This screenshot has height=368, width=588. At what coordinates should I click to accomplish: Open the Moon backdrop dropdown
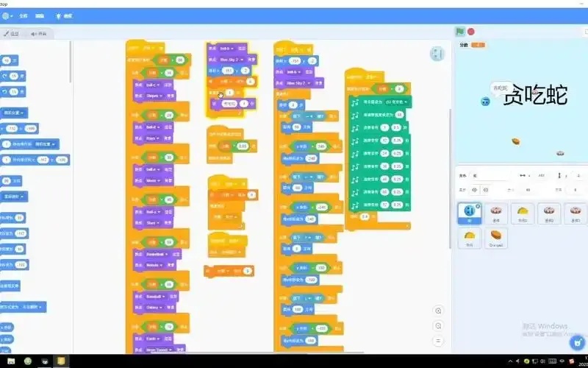(x=153, y=180)
